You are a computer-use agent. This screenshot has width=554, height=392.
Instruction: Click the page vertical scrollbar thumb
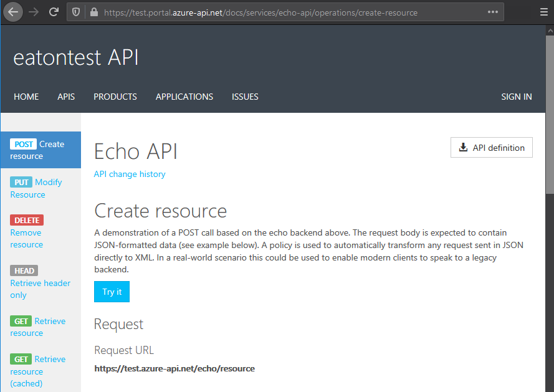pos(550,115)
